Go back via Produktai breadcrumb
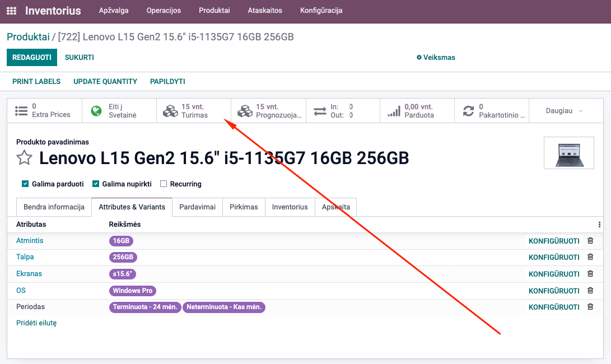 pyautogui.click(x=28, y=37)
